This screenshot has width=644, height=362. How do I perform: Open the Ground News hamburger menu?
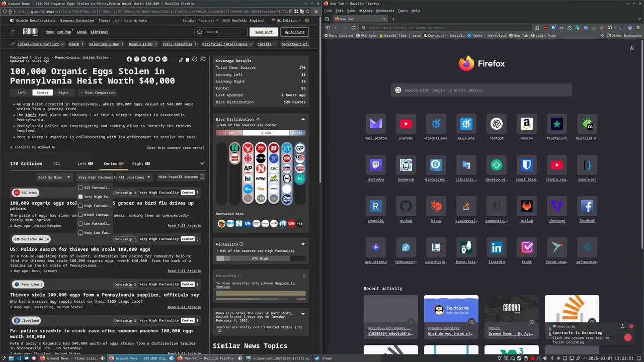pyautogui.click(x=13, y=32)
